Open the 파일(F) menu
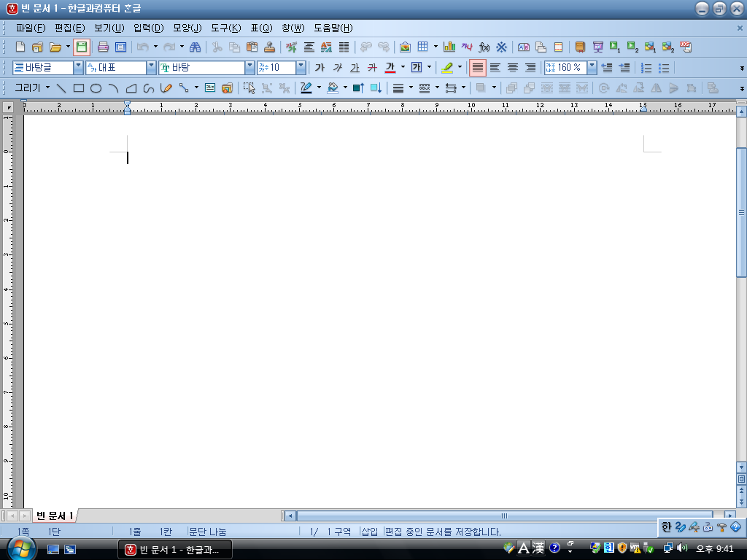This screenshot has height=560, width=747. pos(31,28)
